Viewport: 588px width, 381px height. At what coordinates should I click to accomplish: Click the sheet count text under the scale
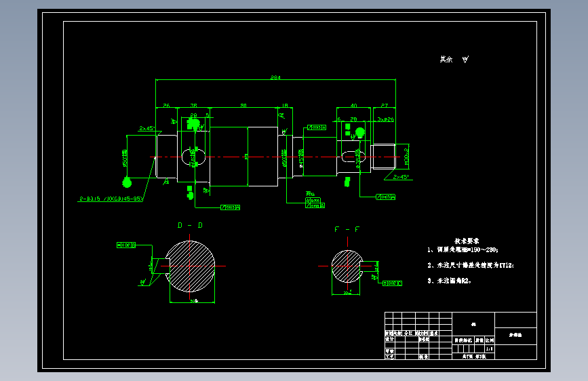click(x=474, y=356)
